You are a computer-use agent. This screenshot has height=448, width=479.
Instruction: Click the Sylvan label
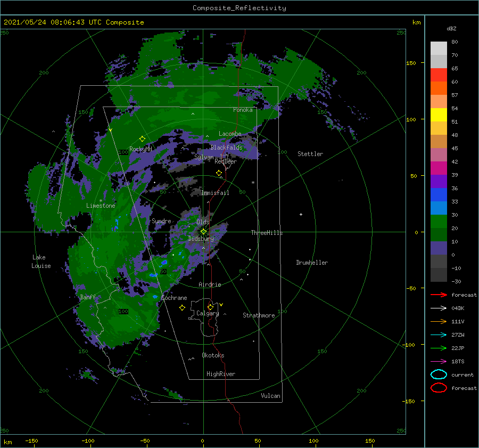(204, 158)
